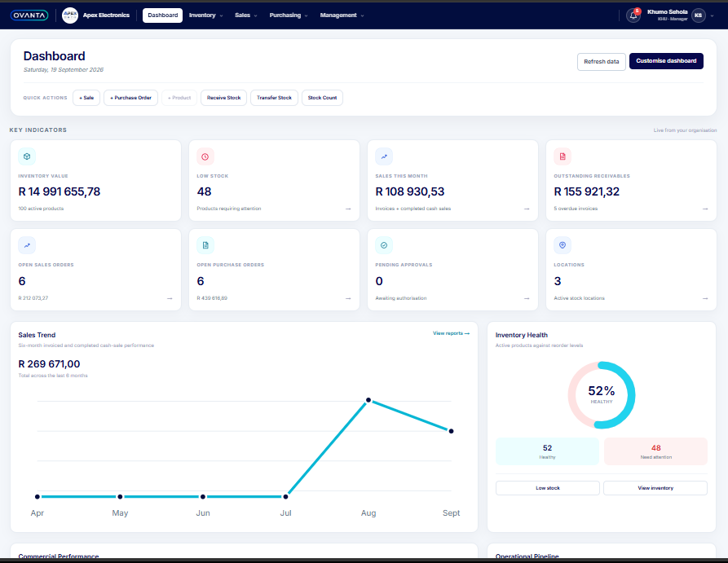Viewport: 728px width, 563px height.
Task: Click the R 155 921,32 receivables figure
Action: pos(587,191)
